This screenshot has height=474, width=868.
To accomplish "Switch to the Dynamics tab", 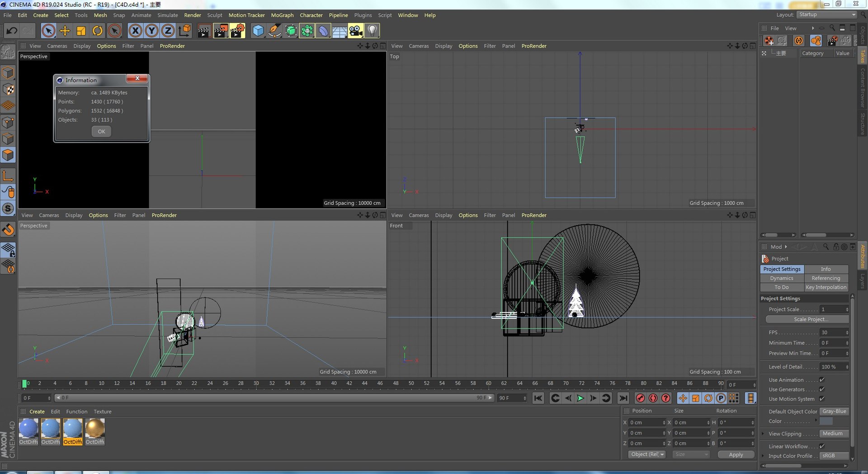I will click(782, 278).
